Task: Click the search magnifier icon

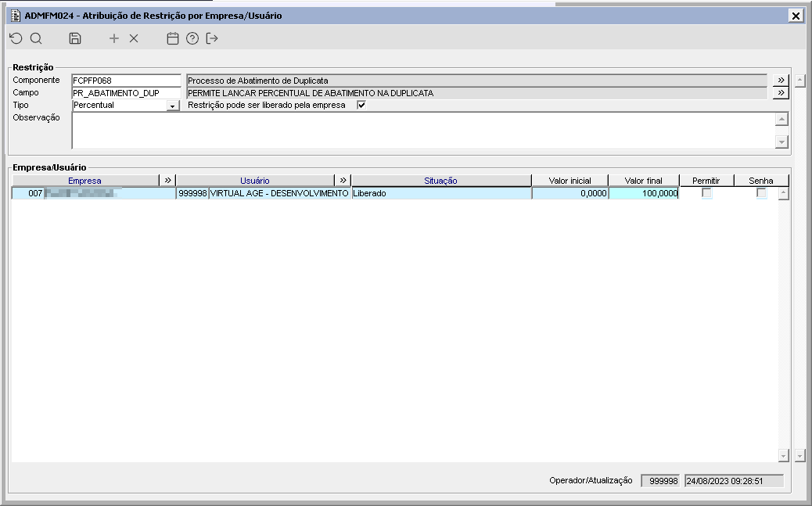Action: pyautogui.click(x=36, y=38)
